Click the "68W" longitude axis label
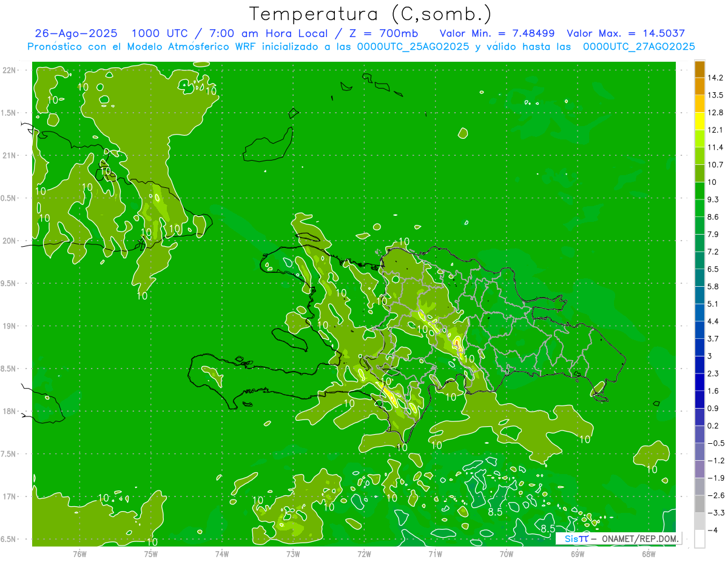Image resolution: width=728 pixels, height=562 pixels. (x=649, y=554)
